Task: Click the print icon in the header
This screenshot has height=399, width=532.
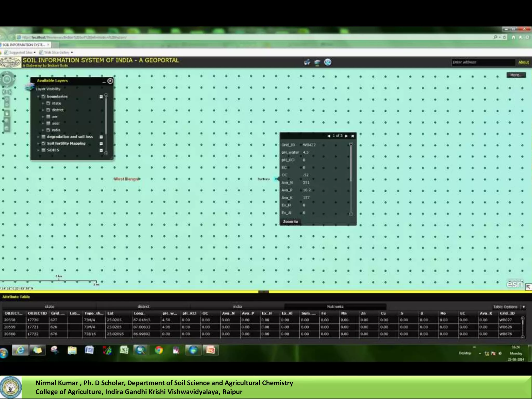Action: point(307,62)
